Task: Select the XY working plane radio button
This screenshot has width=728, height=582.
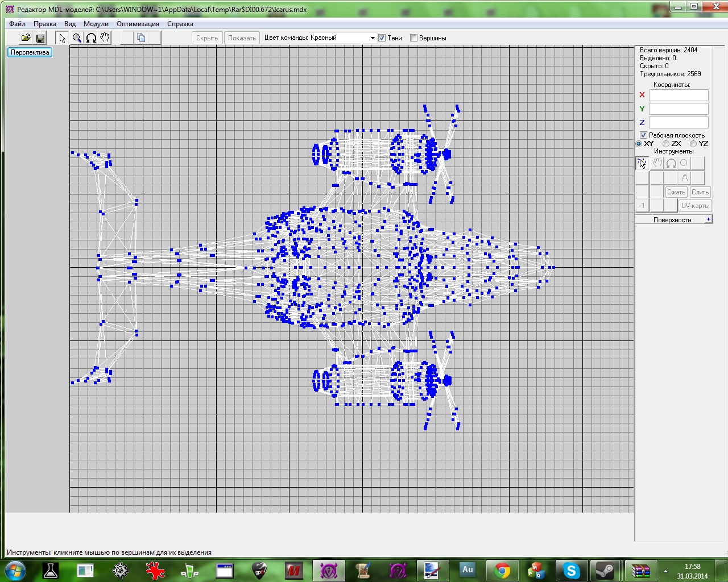Action: 639,144
